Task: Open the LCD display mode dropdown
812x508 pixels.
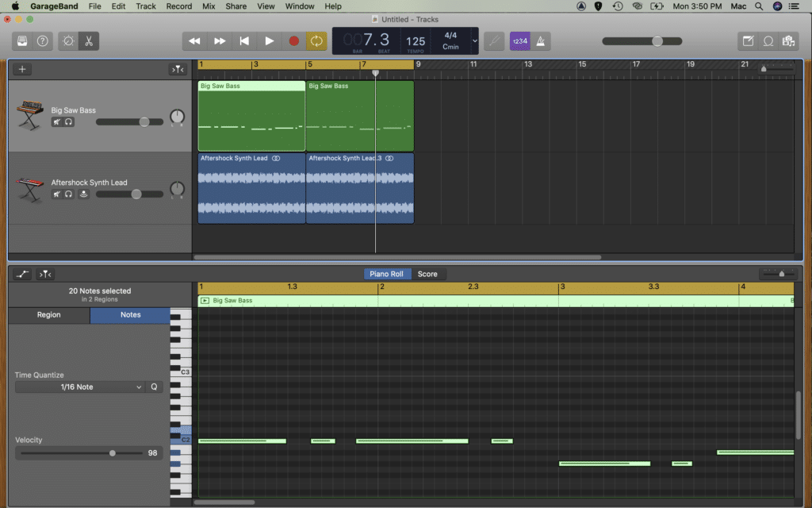Action: click(x=474, y=41)
